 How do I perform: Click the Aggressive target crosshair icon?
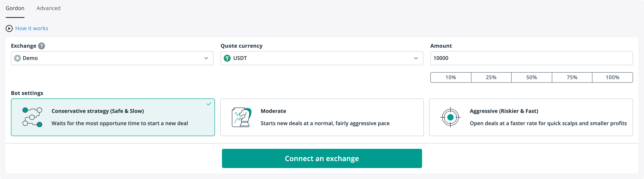click(450, 117)
